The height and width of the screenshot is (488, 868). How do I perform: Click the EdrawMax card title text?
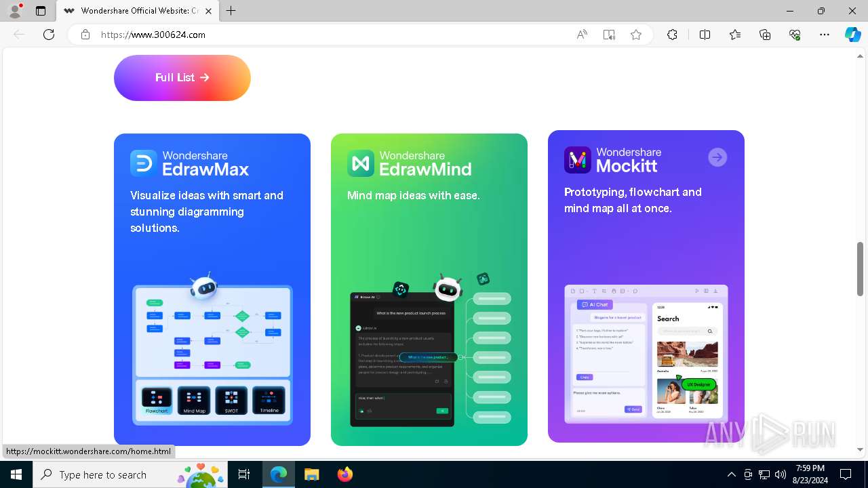pyautogui.click(x=205, y=163)
